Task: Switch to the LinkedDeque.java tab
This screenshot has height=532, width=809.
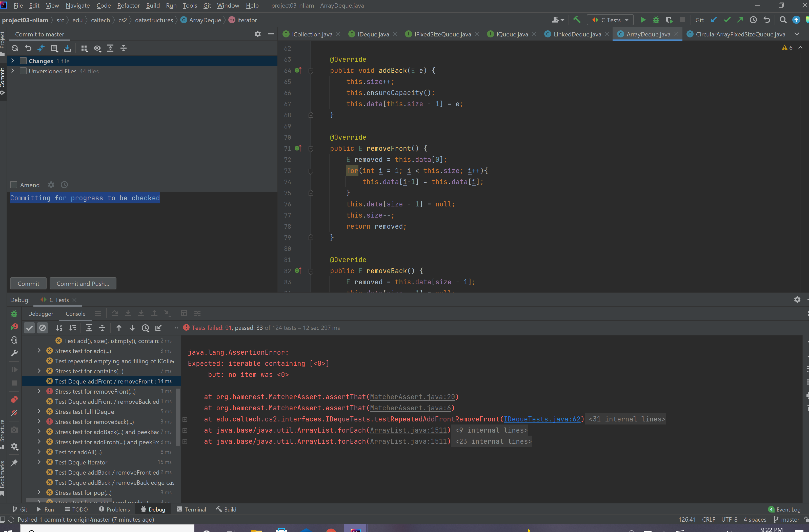Action: (577, 34)
